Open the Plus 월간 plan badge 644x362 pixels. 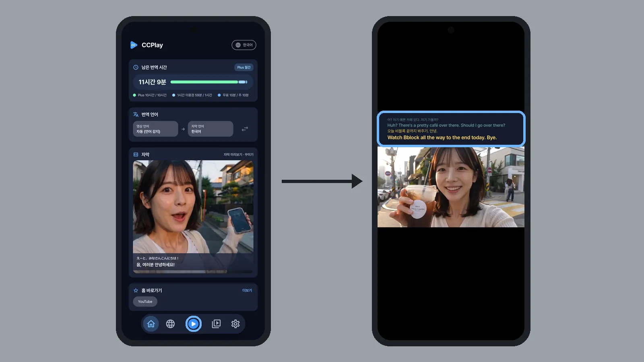(244, 68)
